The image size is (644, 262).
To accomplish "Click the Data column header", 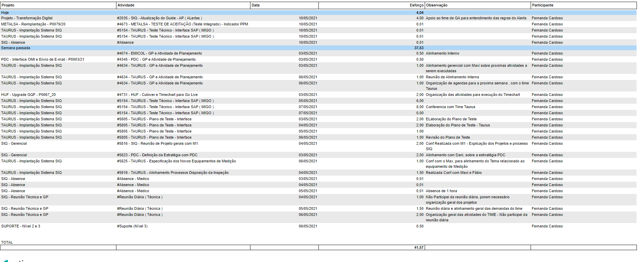I will 284,5.
